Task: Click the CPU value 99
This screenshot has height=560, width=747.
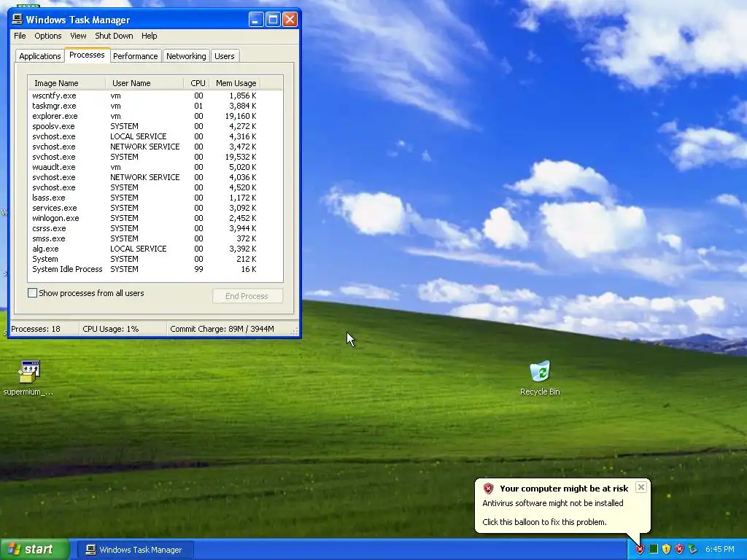Action: pos(198,269)
